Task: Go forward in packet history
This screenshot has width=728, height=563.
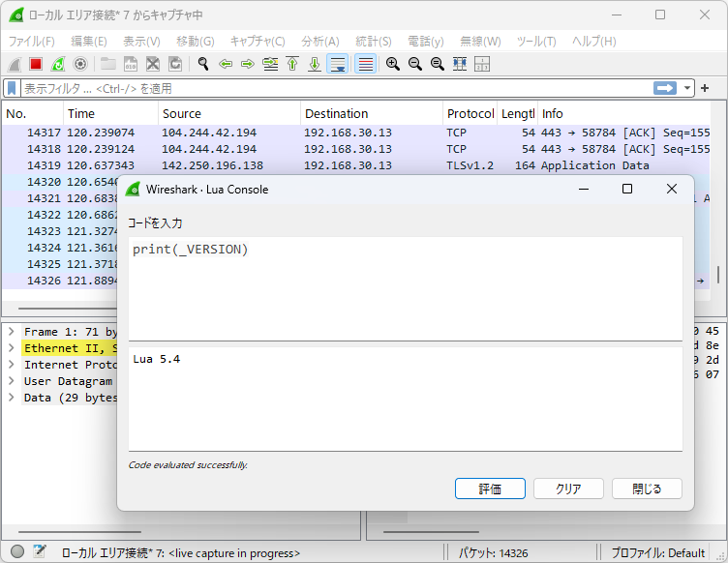Action: pos(248,64)
